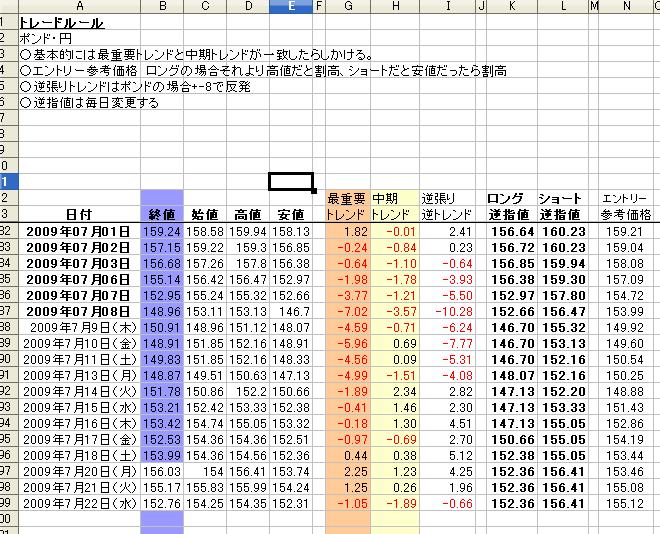Image resolution: width=660 pixels, height=534 pixels.
Task: Select the ボンド・円 cell
Action: [x=42, y=37]
